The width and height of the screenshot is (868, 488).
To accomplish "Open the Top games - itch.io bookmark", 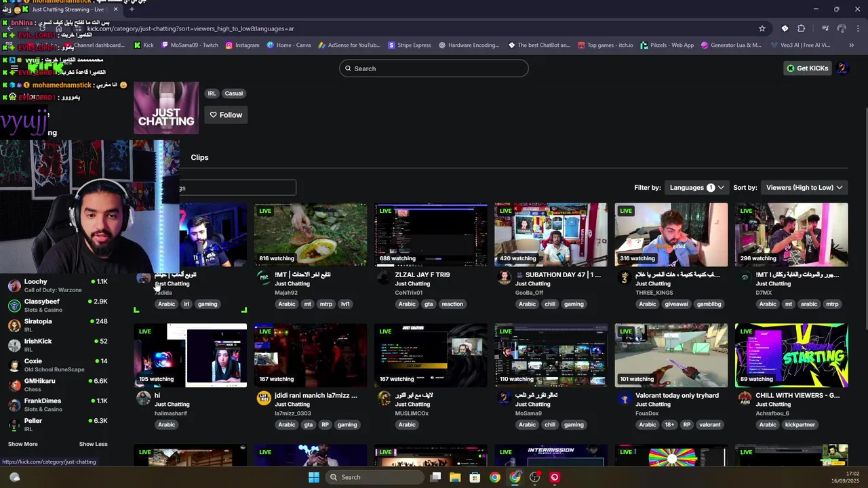I will pos(605,45).
